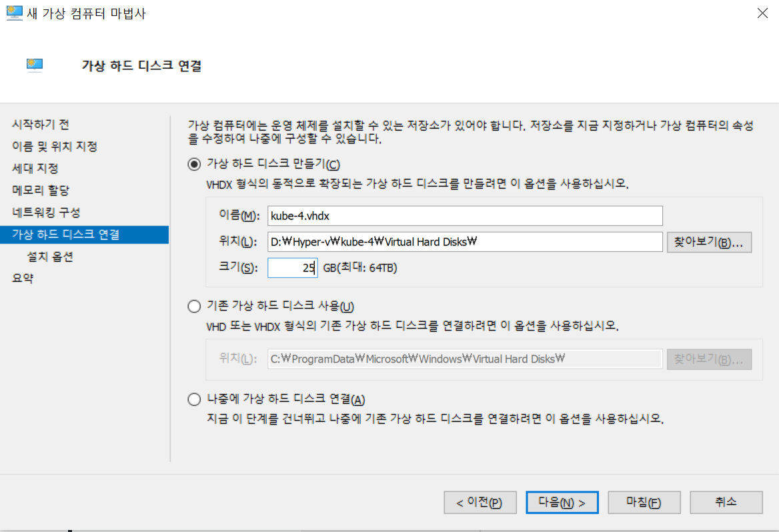Click the 가상 하드 디스크 연결 header title
This screenshot has width=779, height=532.
point(141,65)
